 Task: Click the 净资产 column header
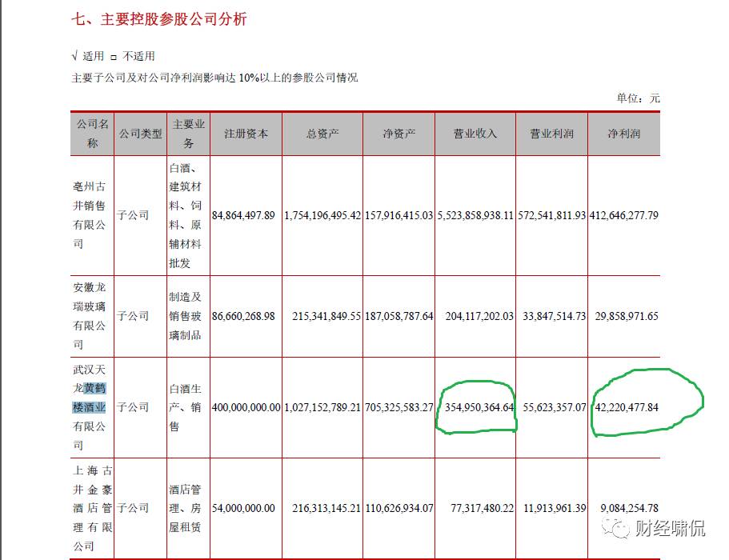[x=399, y=134]
